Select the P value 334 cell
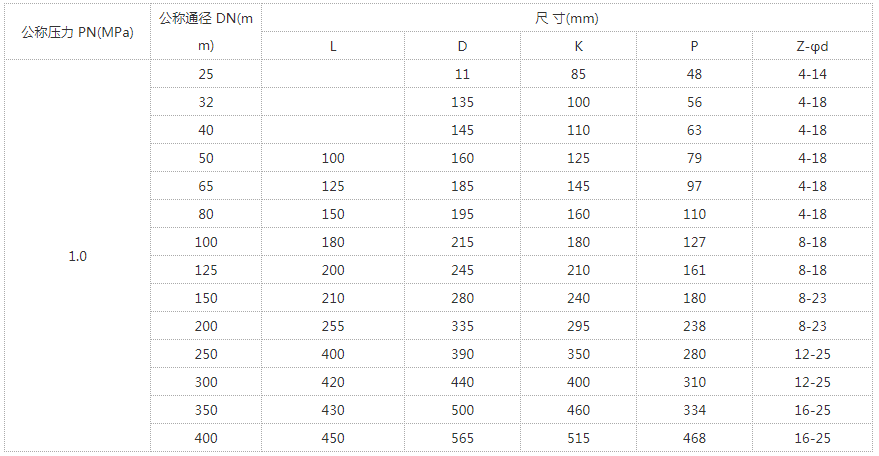Image resolution: width=879 pixels, height=456 pixels. (x=695, y=410)
